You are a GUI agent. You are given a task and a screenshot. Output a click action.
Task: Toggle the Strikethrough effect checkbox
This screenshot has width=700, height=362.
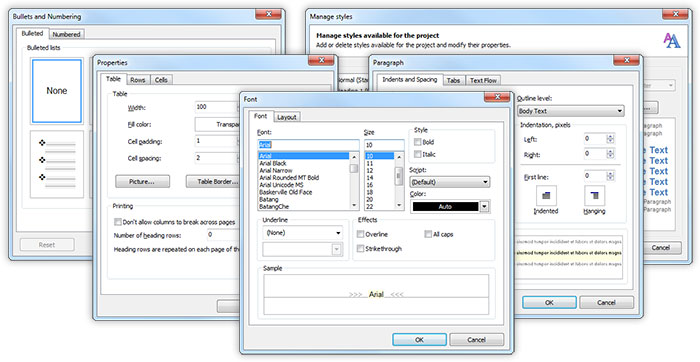pyautogui.click(x=360, y=248)
